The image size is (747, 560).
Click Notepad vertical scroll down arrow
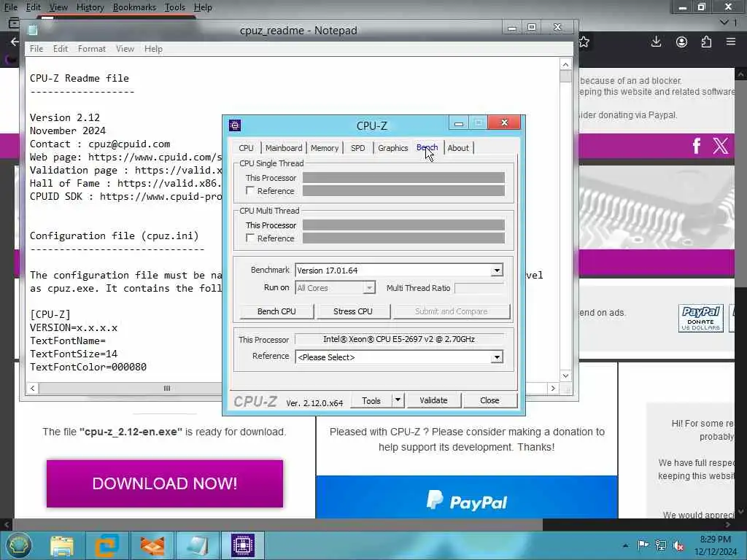click(x=565, y=376)
